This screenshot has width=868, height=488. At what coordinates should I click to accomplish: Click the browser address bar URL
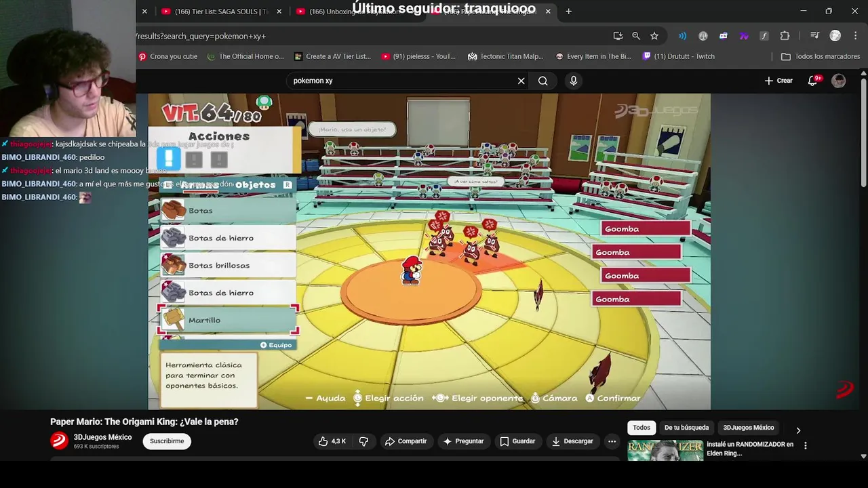[x=366, y=36]
